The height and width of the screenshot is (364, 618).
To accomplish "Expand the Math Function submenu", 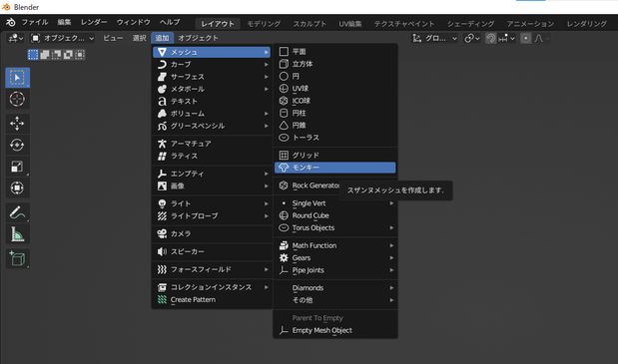I will (x=335, y=245).
